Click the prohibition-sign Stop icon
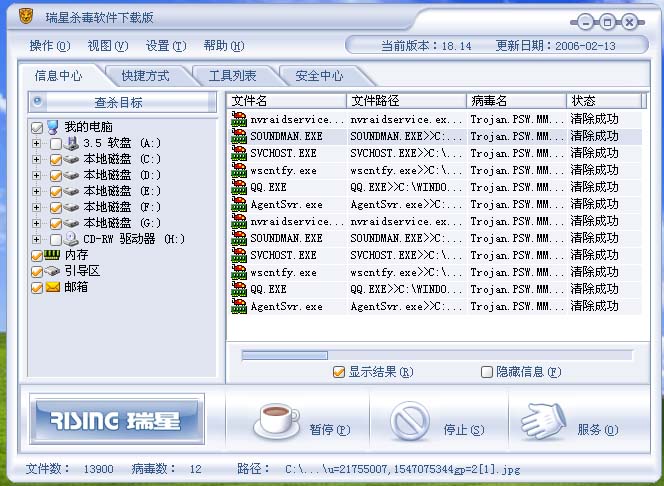 pos(409,421)
